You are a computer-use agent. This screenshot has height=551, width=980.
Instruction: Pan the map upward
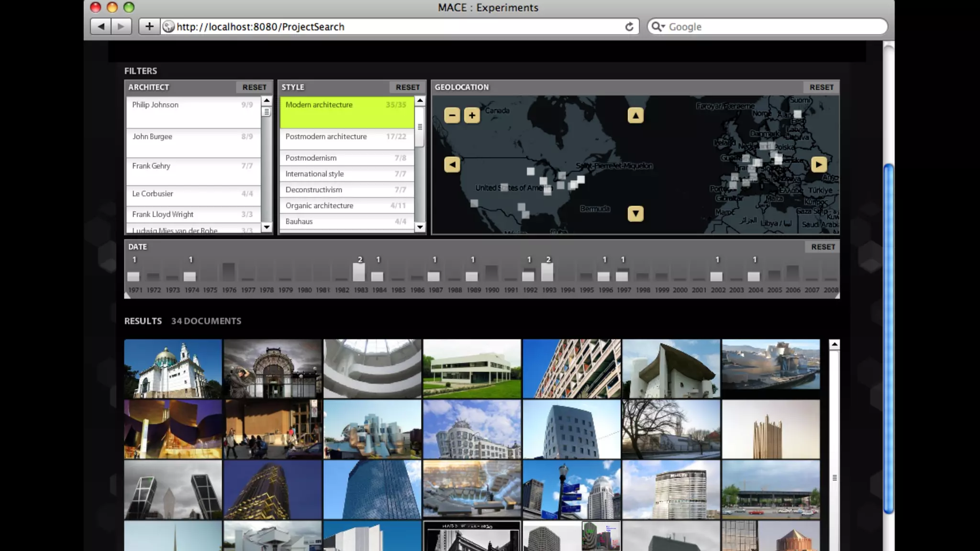(x=635, y=115)
